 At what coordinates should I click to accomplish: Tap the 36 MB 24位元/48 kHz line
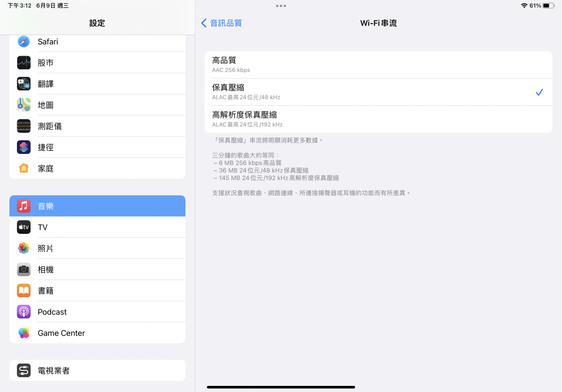(x=260, y=171)
